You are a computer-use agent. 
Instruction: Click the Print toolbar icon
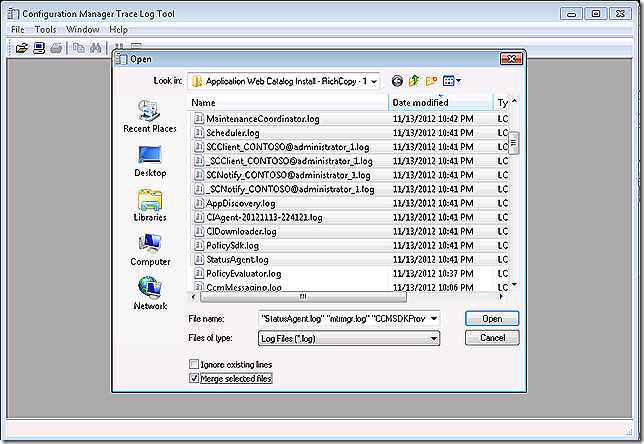click(x=56, y=48)
